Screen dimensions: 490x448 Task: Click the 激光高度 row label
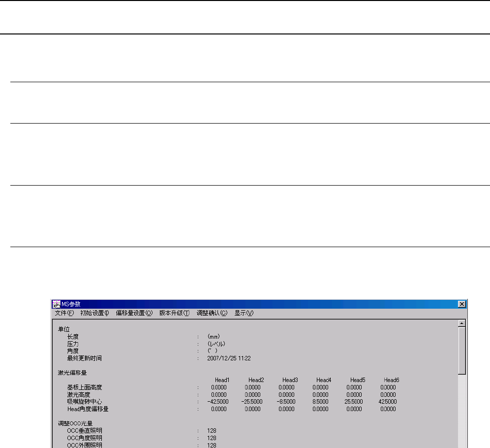coord(79,395)
